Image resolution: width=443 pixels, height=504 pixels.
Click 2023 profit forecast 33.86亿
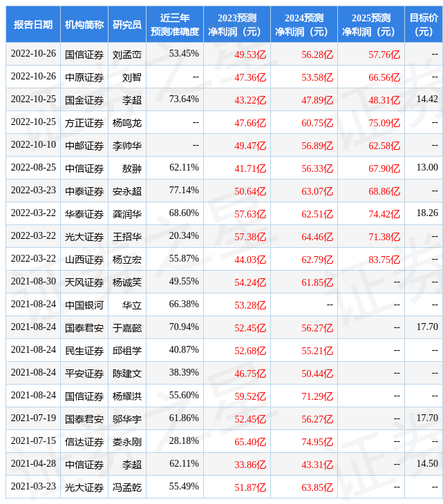click(x=250, y=465)
